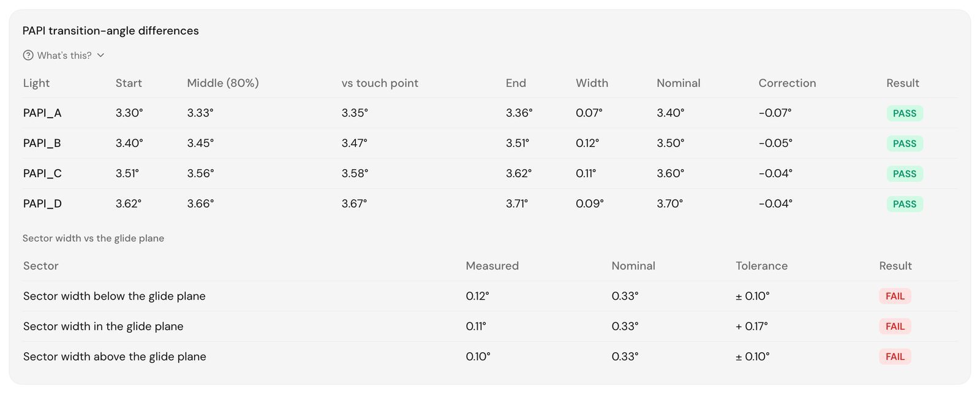Click the "Correction" column header
980x394 pixels.
pyautogui.click(x=787, y=83)
